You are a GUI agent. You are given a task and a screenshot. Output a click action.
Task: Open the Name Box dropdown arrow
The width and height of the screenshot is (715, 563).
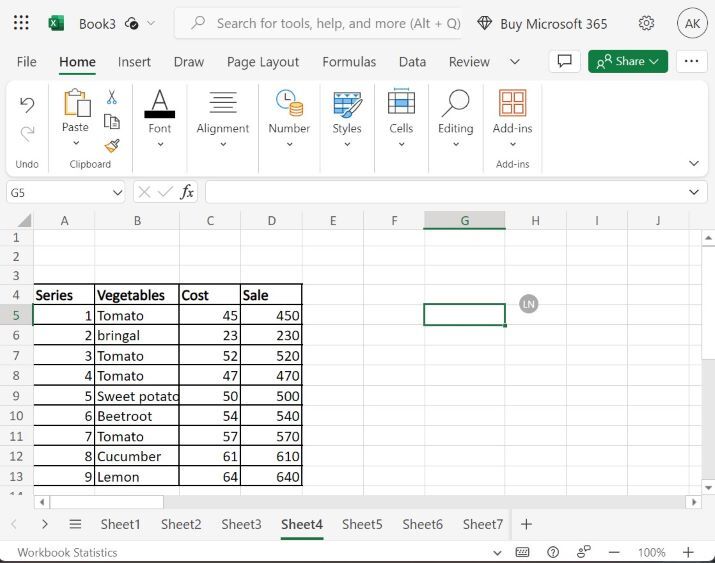(x=117, y=193)
